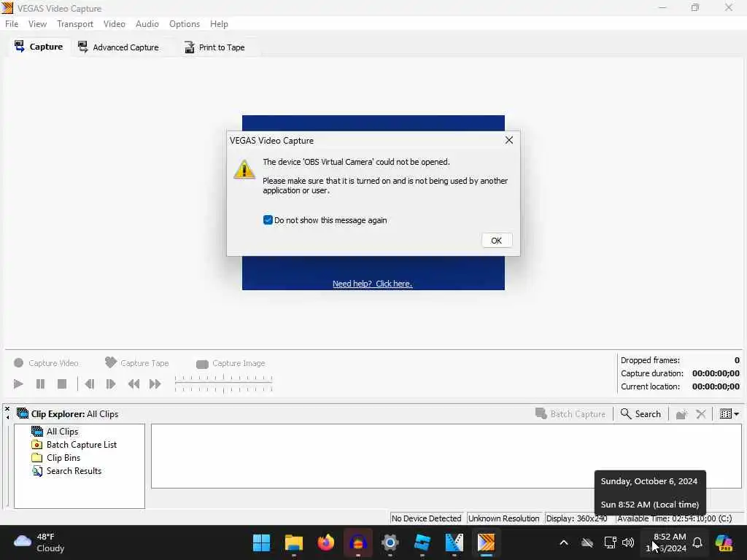This screenshot has height=560, width=747.
Task: Click the Unknown Resolution status field
Action: coord(503,518)
